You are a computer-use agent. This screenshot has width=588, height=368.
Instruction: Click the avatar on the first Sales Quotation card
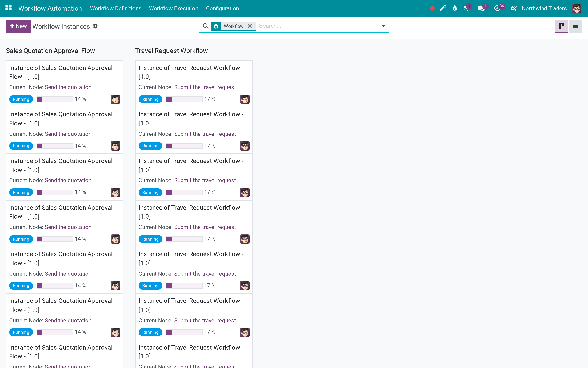(115, 99)
